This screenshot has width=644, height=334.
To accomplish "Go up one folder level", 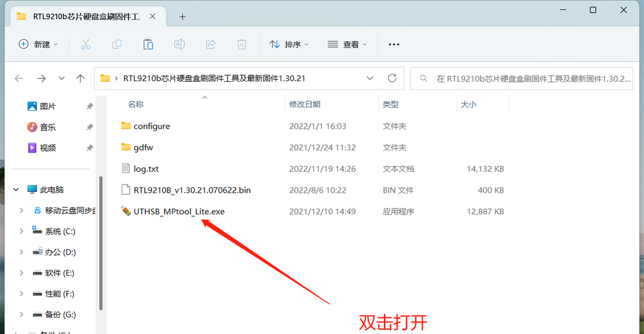I will point(80,78).
